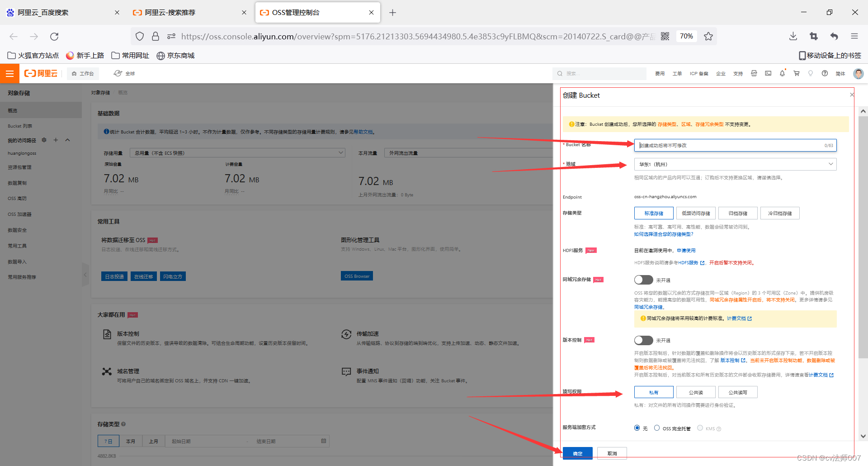The image size is (868, 466).
Task: Select 标准存储 storage type
Action: (x=654, y=213)
